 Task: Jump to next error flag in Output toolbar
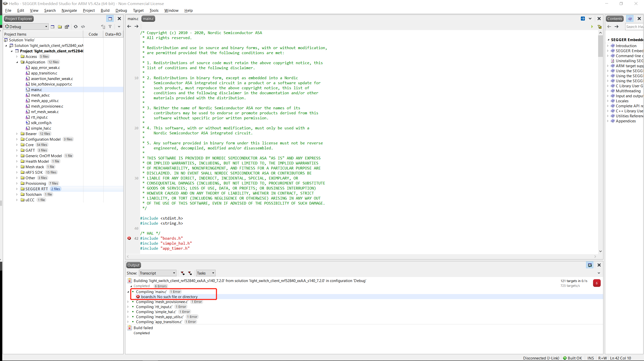click(190, 273)
